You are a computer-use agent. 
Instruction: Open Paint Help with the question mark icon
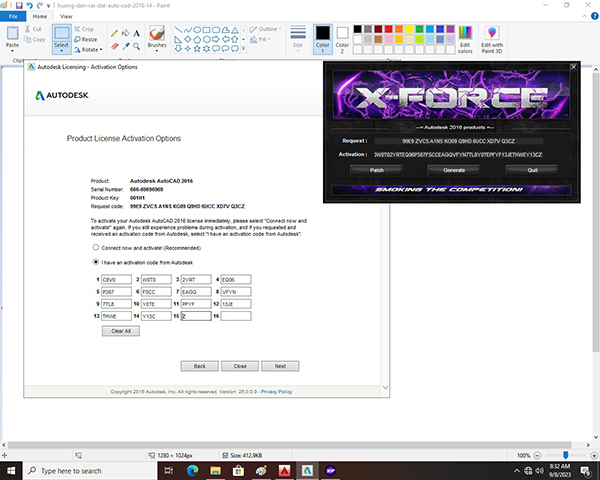595,16
